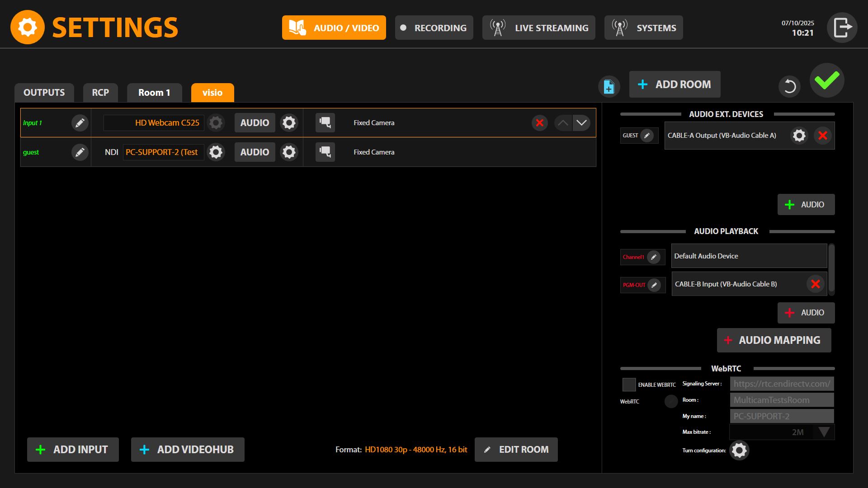Open Turn configuration gear
This screenshot has height=488, width=868.
coord(740,450)
